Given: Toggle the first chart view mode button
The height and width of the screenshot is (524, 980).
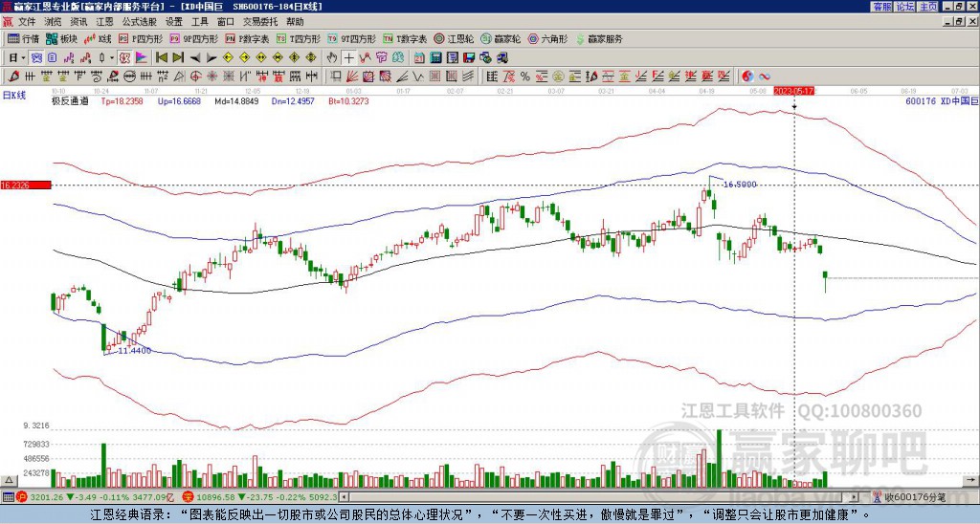Looking at the screenshot, I should [36, 58].
